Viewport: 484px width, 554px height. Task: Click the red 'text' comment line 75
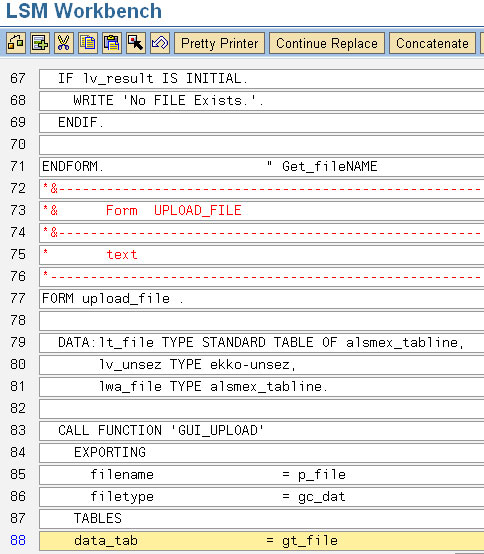261,255
